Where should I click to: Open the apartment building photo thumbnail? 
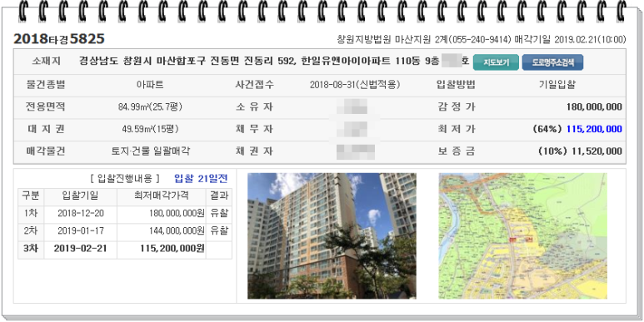point(332,235)
